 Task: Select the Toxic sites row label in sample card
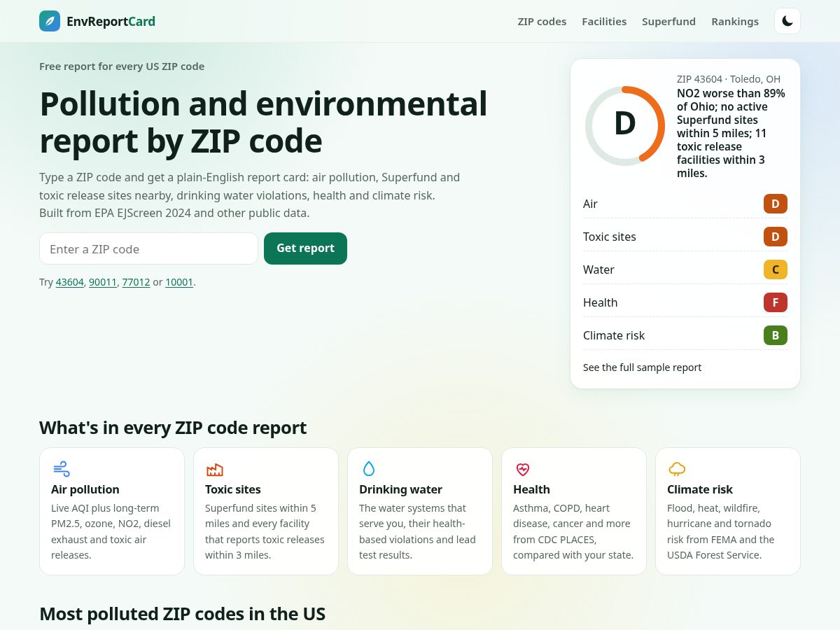[610, 237]
